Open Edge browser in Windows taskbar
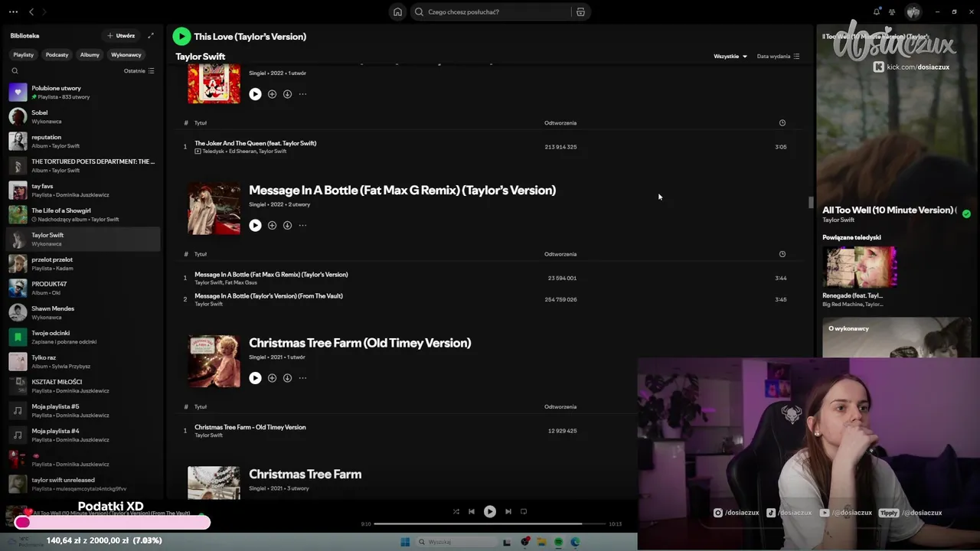The width and height of the screenshot is (980, 551). point(575,542)
